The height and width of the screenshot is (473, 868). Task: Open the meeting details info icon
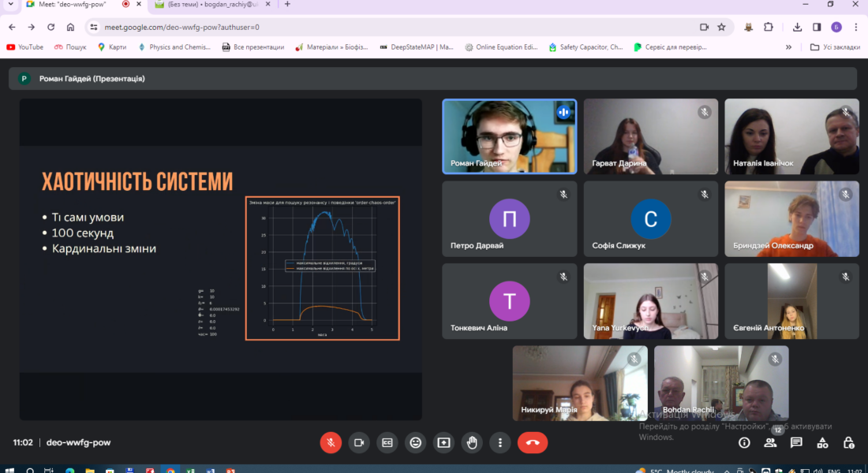[744, 443]
